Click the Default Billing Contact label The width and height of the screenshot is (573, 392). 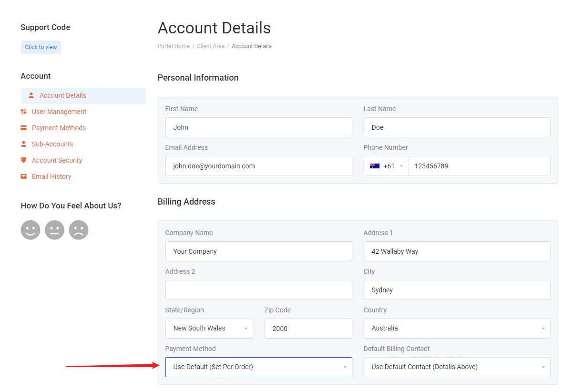pos(397,349)
